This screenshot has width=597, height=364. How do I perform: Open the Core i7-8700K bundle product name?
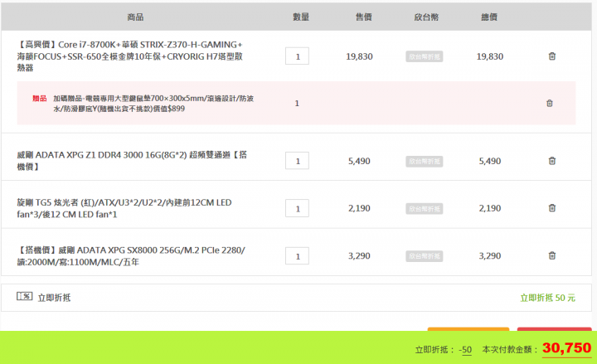pyautogui.click(x=130, y=56)
